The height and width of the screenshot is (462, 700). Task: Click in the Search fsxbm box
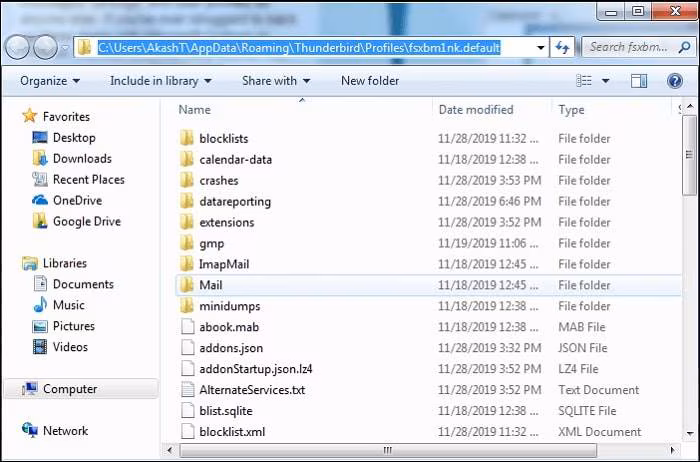tap(629, 47)
